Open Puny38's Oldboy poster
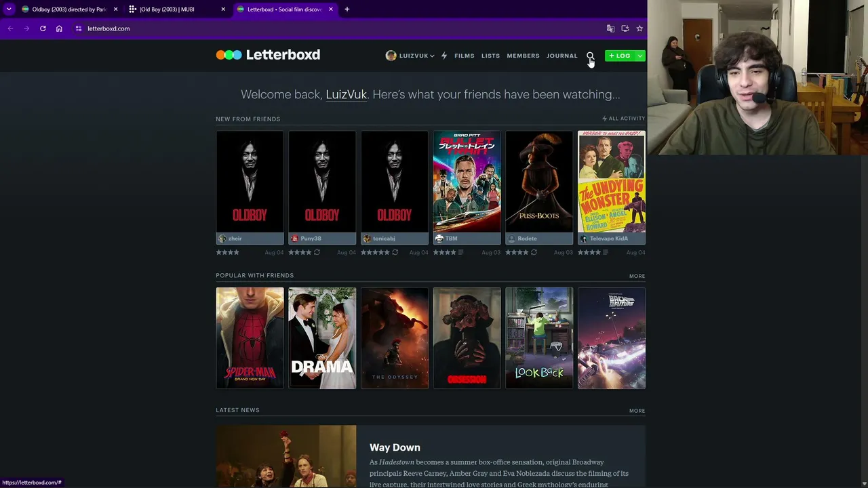This screenshot has height=488, width=868. (322, 182)
